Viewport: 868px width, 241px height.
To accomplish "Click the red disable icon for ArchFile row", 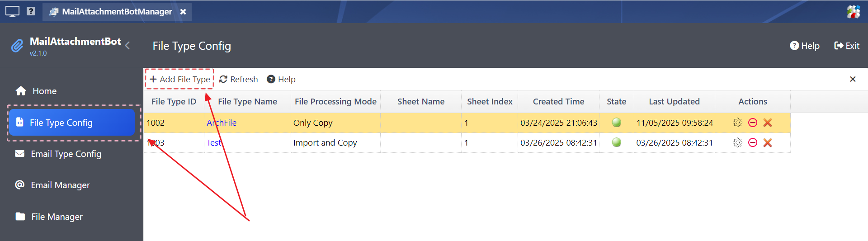I will coord(753,123).
